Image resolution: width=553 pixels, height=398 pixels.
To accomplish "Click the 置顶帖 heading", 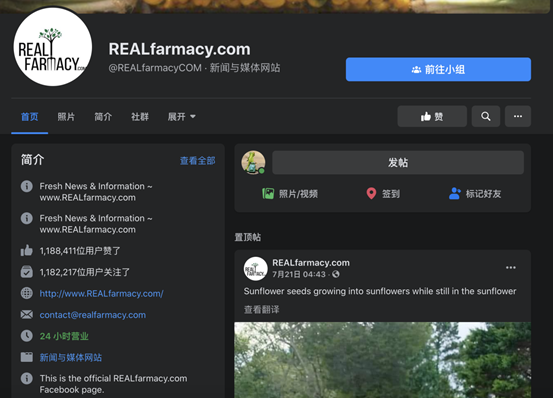I will (x=248, y=237).
